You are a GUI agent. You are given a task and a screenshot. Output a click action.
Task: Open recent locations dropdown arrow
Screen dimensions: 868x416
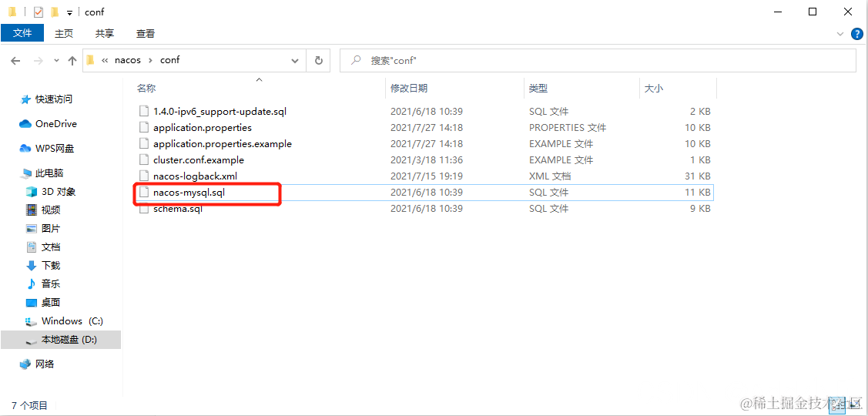pyautogui.click(x=55, y=60)
